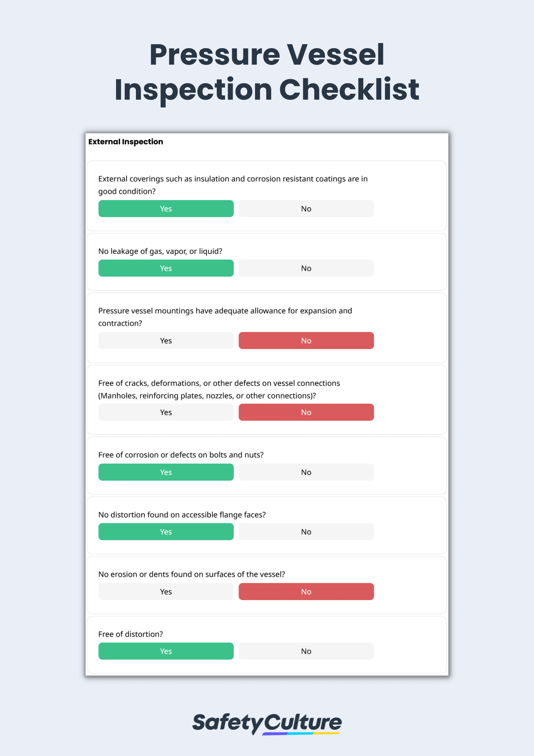Select Yes for mountings expansion allowance question
Screen dimensions: 534x756
(x=166, y=340)
